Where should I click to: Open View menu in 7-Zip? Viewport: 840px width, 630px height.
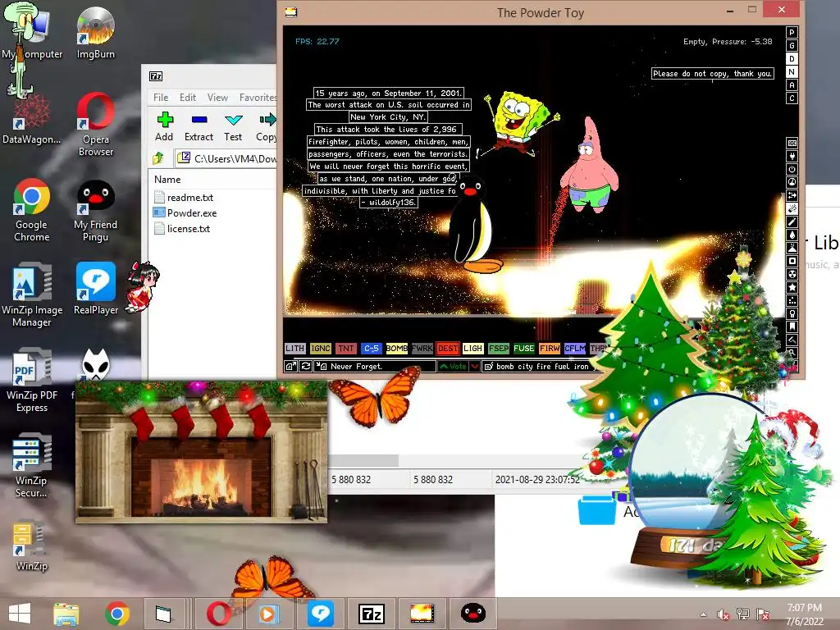tap(217, 98)
